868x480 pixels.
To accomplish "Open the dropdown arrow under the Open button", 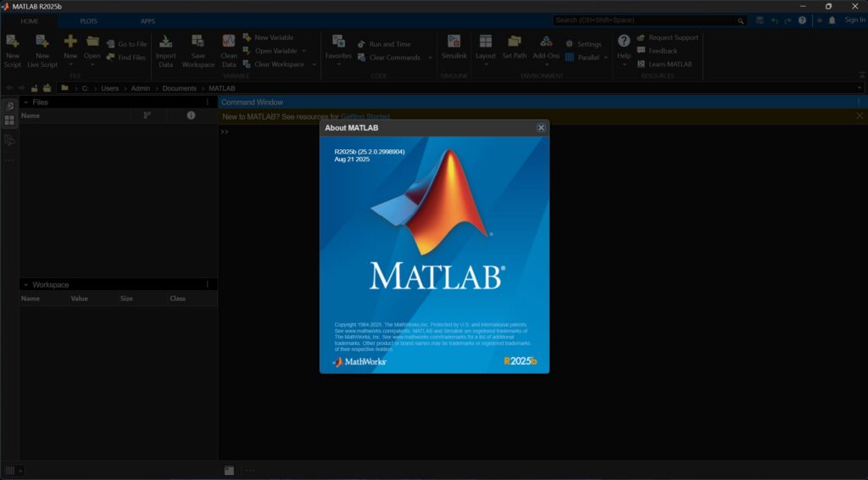I will [x=92, y=64].
